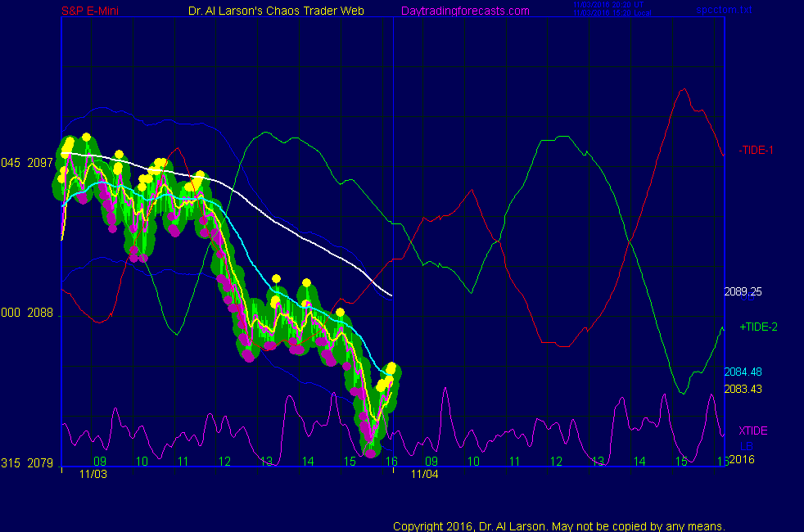
Task: Click the cyan "2084.48" value
Action: 743,372
